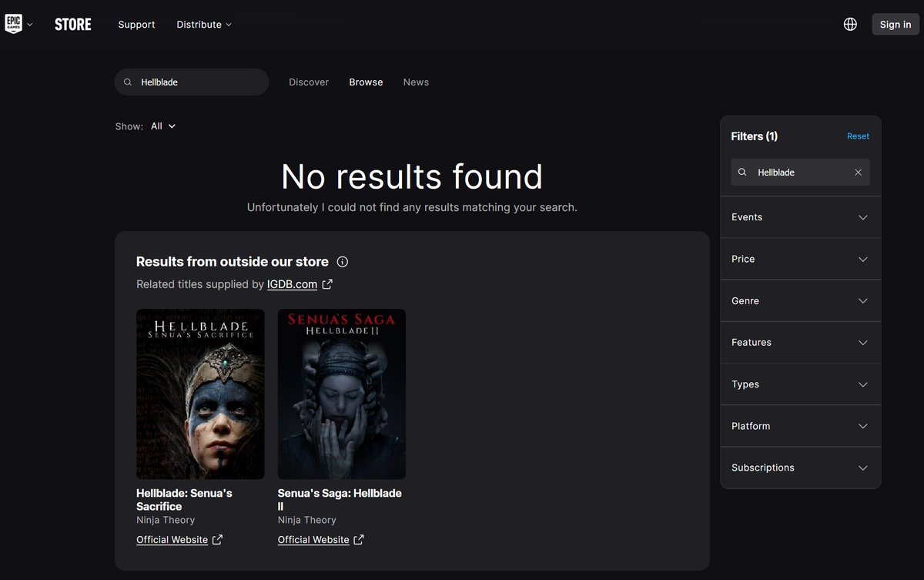
Task: Click magnifier icon in Filters search
Action: tap(742, 173)
